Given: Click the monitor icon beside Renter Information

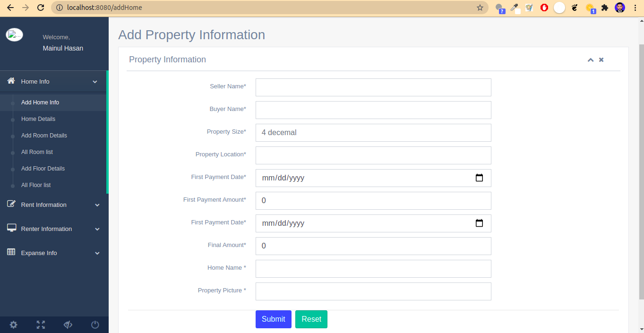Looking at the screenshot, I should point(10,228).
